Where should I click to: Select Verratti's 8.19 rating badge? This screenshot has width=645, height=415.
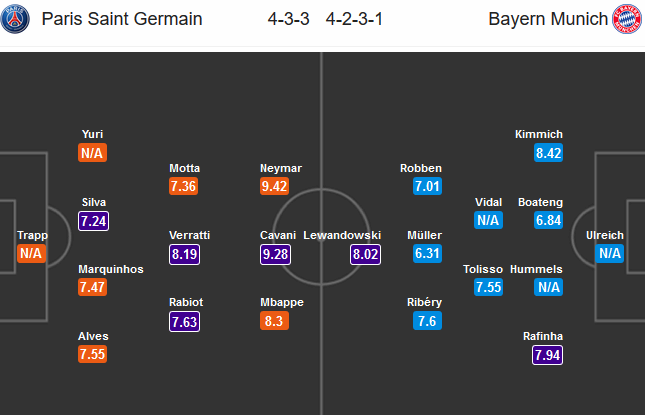click(x=185, y=254)
